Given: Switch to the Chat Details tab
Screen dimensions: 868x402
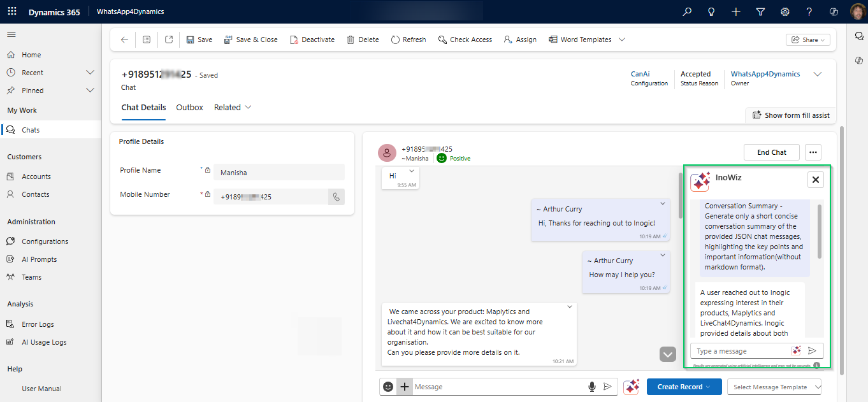Looking at the screenshot, I should [x=143, y=108].
